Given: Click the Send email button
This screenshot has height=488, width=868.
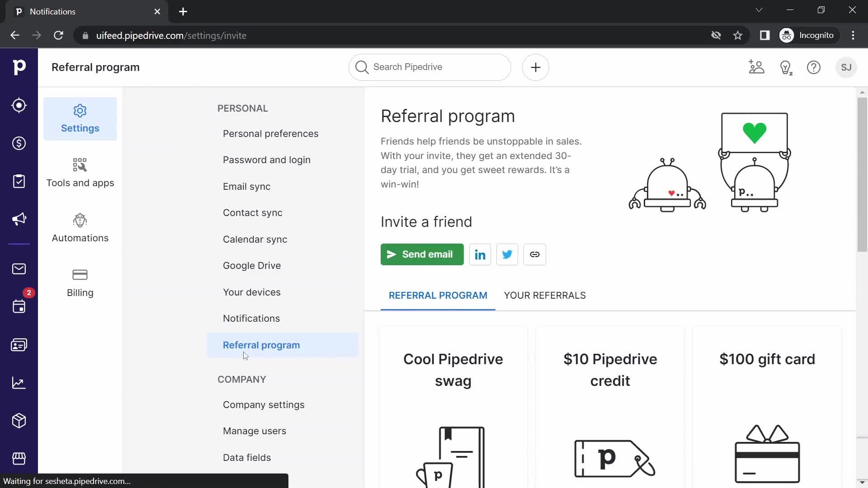Looking at the screenshot, I should [x=421, y=254].
